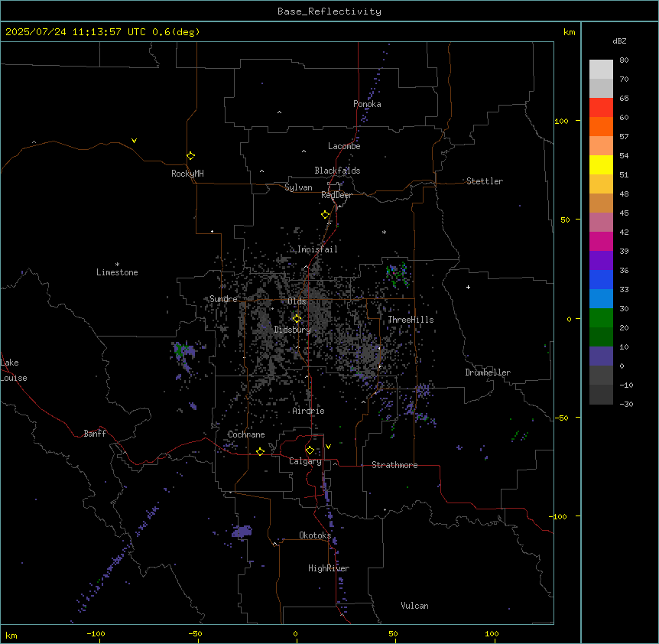Click the yellow V marker northwest of RockyMH
The height and width of the screenshot is (644, 659).
tap(134, 141)
